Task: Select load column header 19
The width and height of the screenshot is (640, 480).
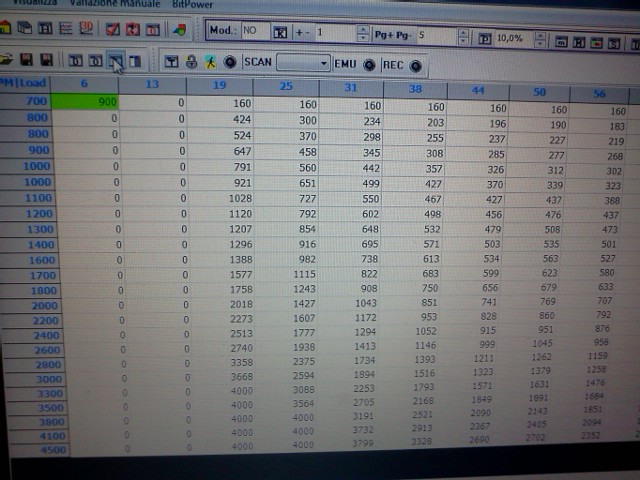Action: pos(220,85)
